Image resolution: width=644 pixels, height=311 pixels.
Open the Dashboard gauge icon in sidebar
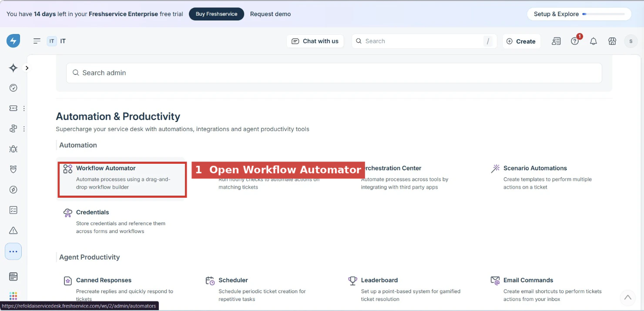[13, 88]
